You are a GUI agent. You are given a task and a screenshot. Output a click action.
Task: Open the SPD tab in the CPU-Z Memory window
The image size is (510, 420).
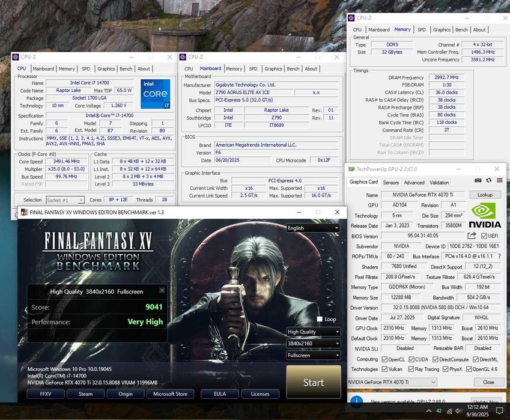point(422,29)
